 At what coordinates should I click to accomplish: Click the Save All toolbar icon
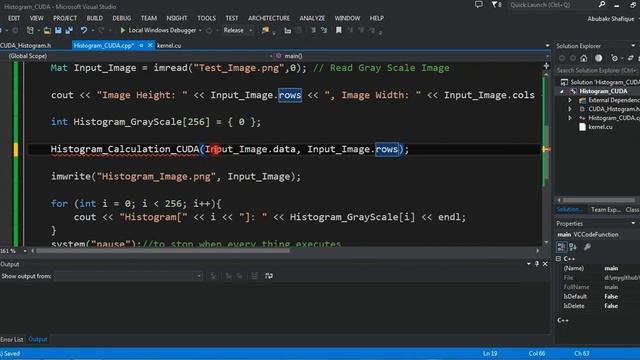tap(69, 30)
